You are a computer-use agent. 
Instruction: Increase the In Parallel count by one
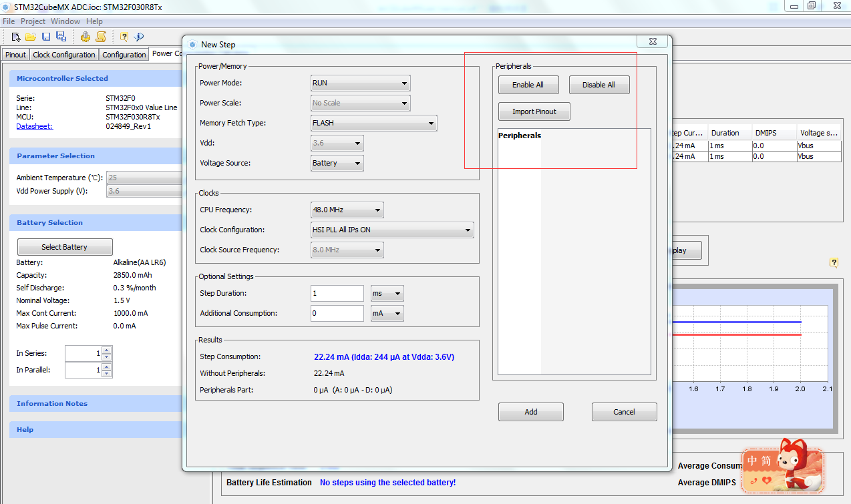[x=107, y=366]
